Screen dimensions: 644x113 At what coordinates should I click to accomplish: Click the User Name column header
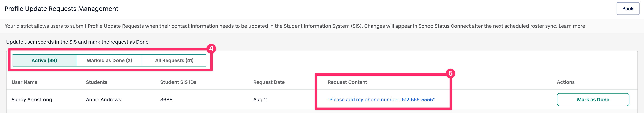[25, 82]
